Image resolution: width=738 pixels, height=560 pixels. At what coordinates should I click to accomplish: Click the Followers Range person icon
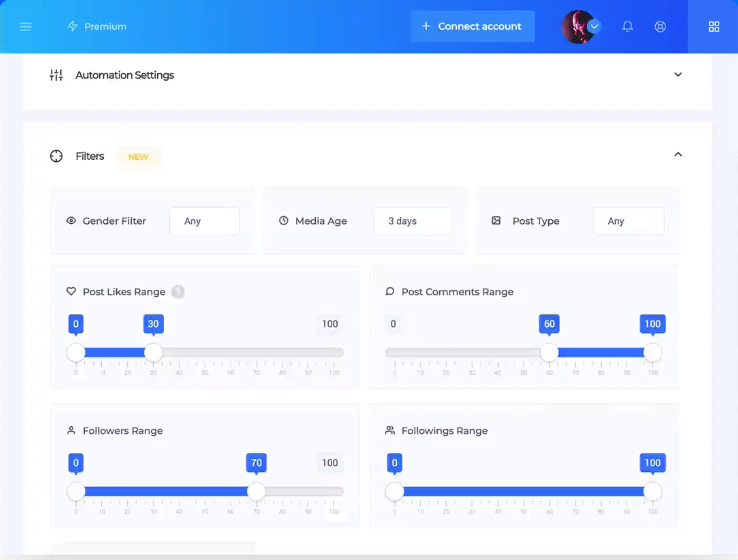(71, 430)
